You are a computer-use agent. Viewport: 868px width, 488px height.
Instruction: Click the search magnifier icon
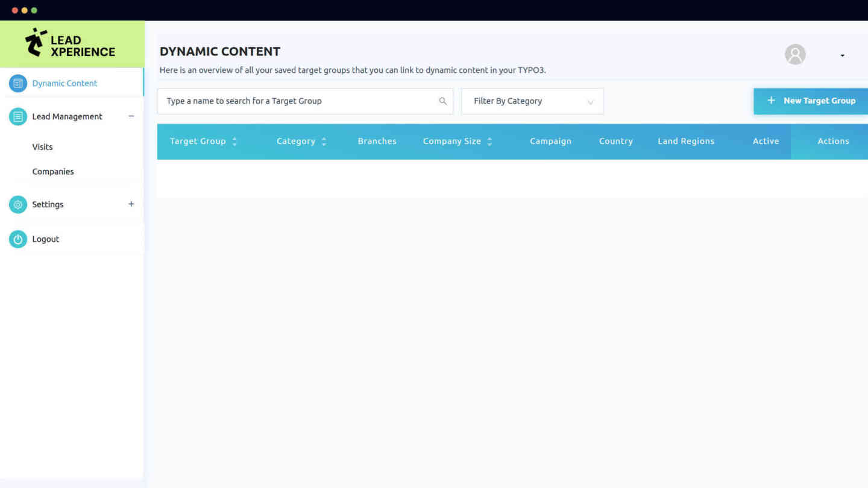click(442, 101)
